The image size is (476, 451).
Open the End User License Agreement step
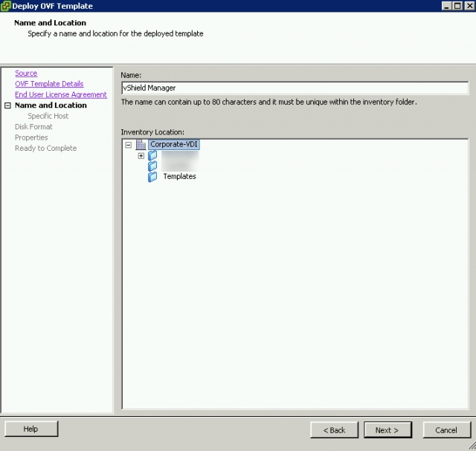point(61,95)
